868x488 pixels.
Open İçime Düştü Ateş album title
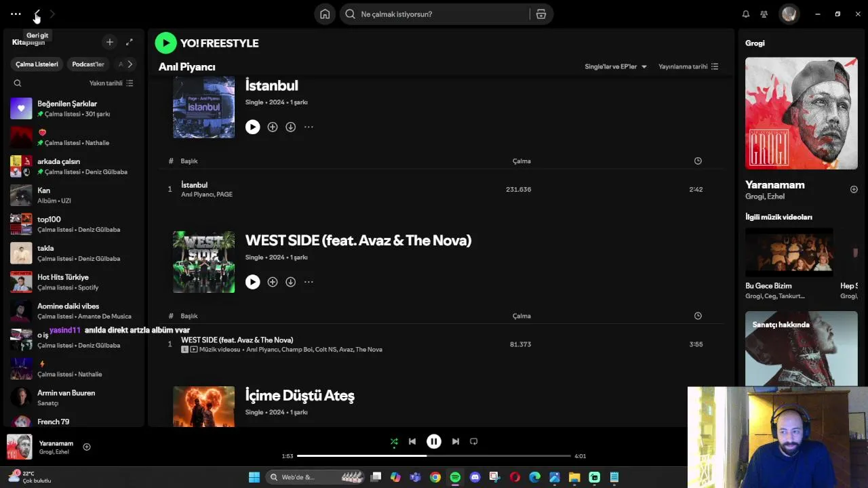[x=300, y=396]
